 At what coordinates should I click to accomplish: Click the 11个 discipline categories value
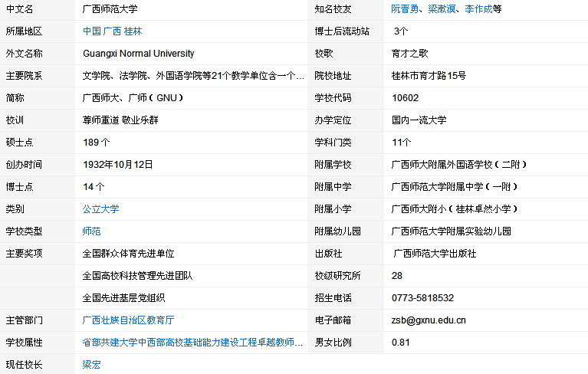pyautogui.click(x=402, y=143)
